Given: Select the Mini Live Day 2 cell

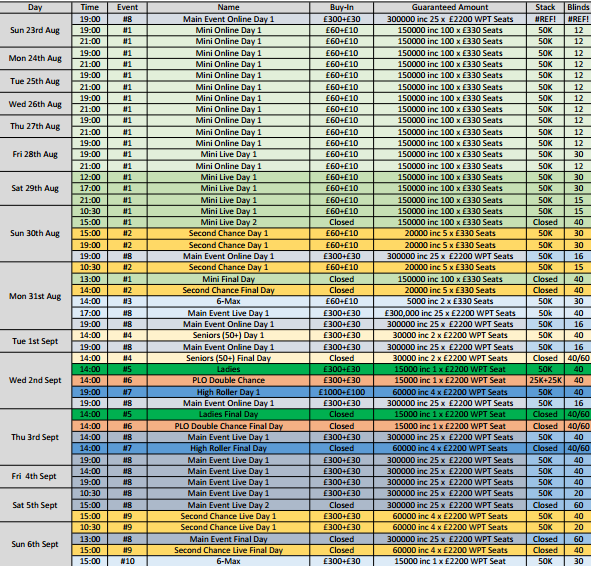Looking at the screenshot, I should tap(228, 222).
